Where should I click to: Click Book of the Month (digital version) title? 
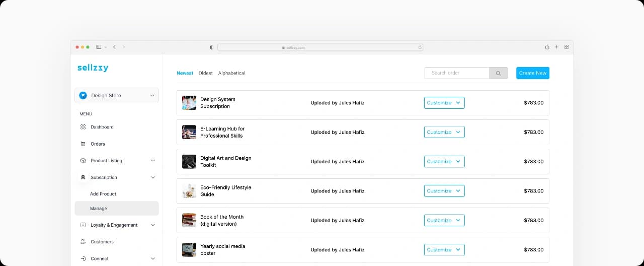[222, 220]
